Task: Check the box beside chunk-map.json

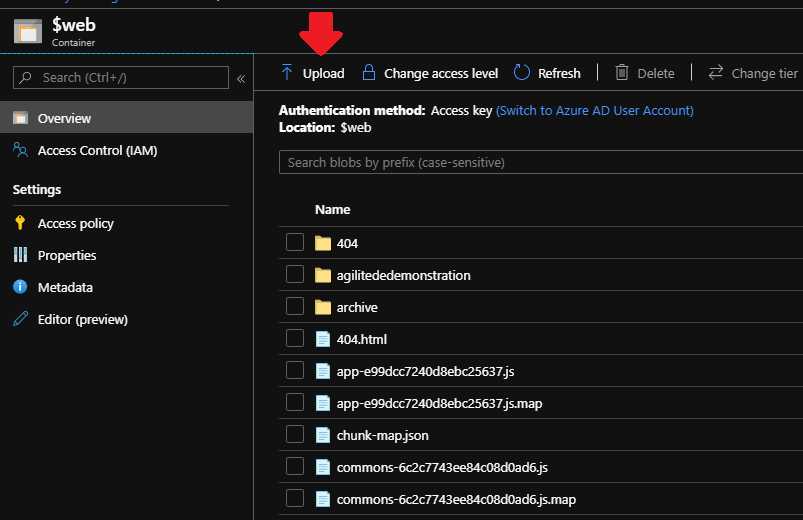Action: tap(295, 435)
